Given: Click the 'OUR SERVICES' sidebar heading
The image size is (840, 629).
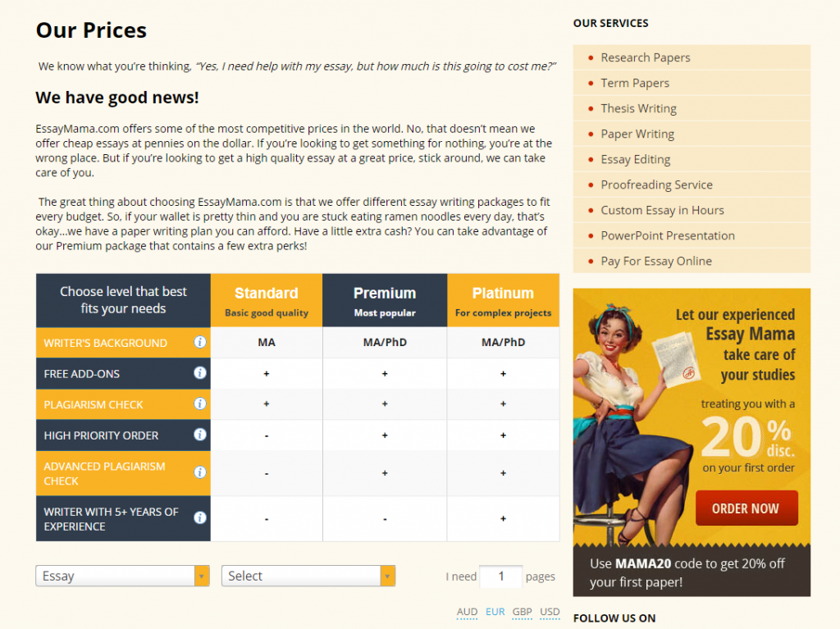Looking at the screenshot, I should tap(610, 23).
